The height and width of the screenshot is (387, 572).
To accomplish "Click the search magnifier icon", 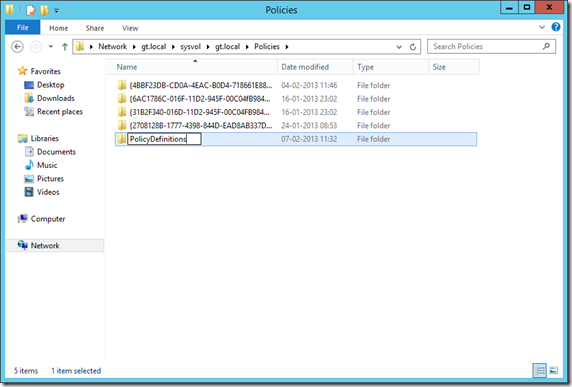I will coord(546,46).
